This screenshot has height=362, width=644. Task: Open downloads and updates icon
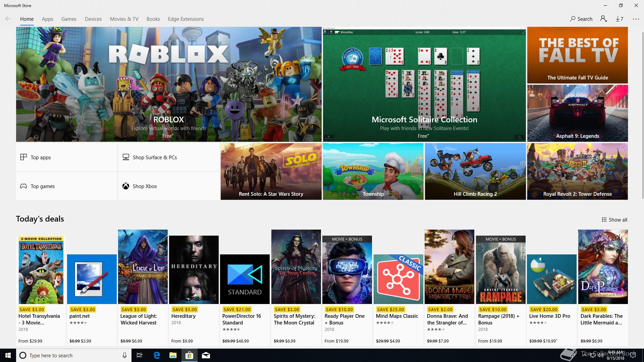tap(620, 19)
